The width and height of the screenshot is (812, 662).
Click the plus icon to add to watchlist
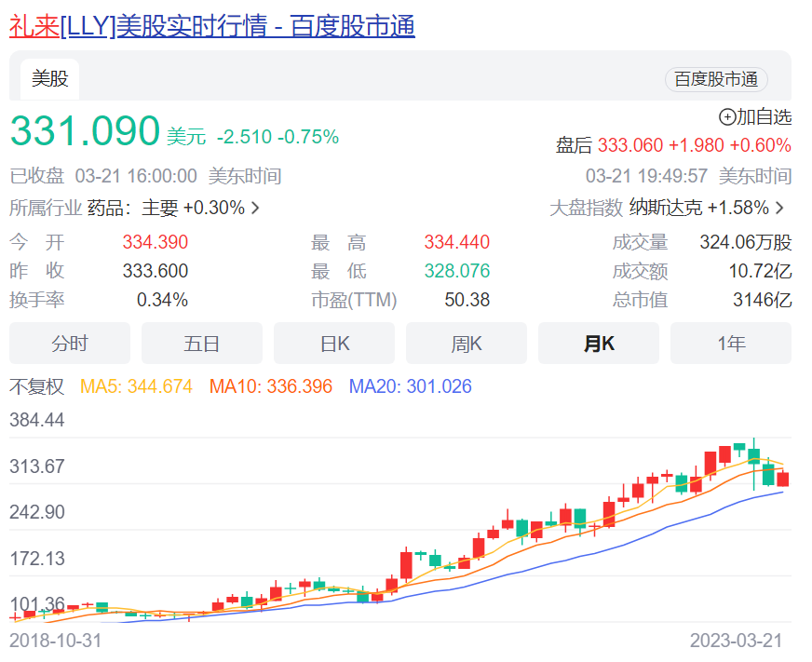(727, 117)
